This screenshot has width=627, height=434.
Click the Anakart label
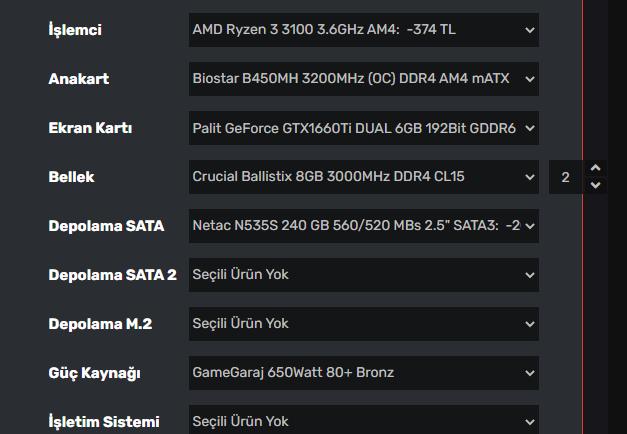[78, 79]
